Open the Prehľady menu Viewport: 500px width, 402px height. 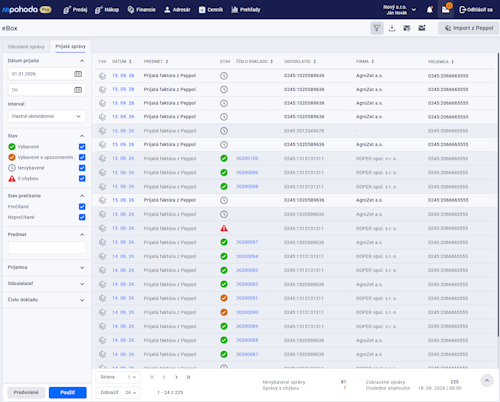(x=246, y=10)
